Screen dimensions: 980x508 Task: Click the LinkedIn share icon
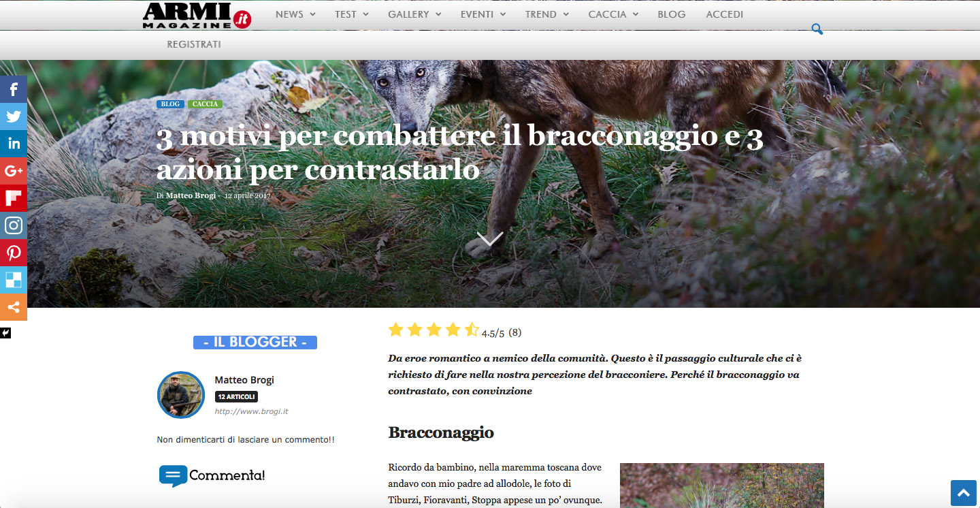click(14, 144)
